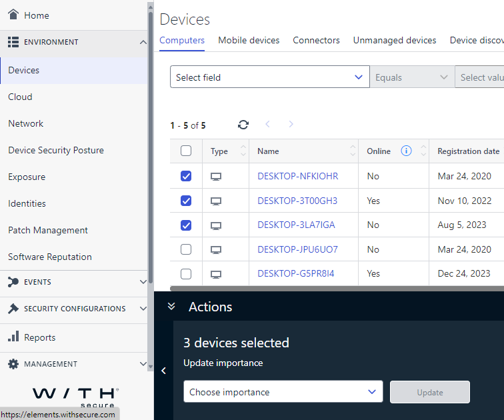Open the Select value dropdown
The image size is (504, 420).
[479, 77]
